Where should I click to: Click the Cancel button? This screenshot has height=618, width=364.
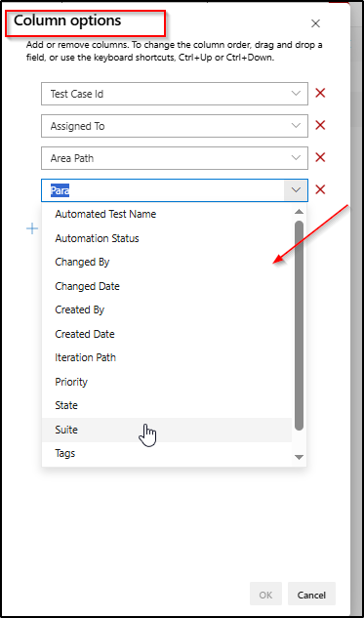click(x=311, y=594)
